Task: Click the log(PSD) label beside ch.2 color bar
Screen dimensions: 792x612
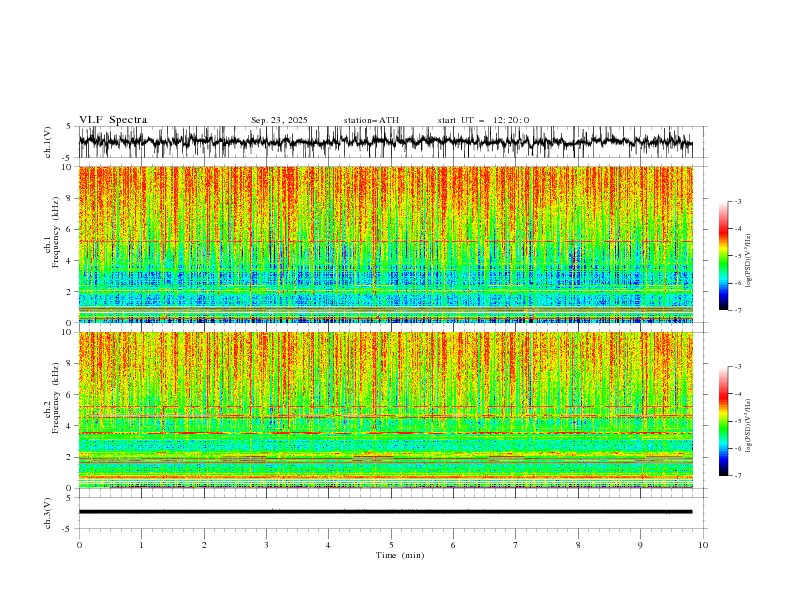Action: point(749,426)
